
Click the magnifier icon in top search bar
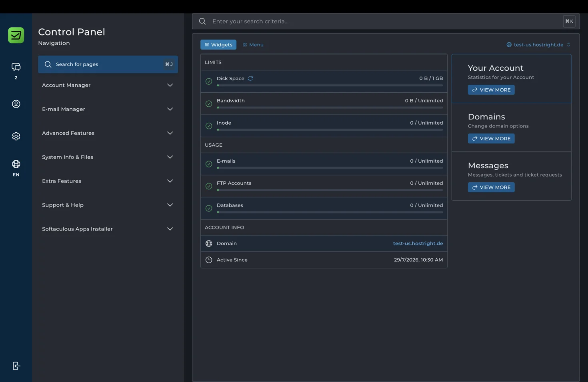pyautogui.click(x=202, y=21)
